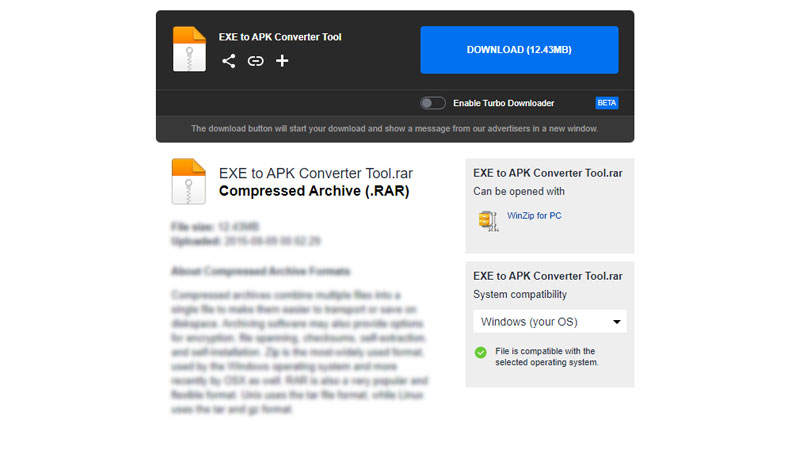Open the WinZip for PC link
The width and height of the screenshot is (800, 450).
point(534,216)
